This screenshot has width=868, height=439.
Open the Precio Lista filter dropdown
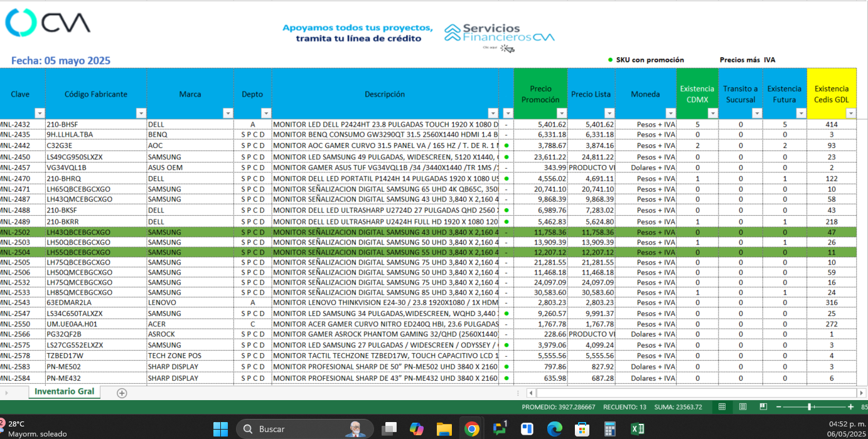point(609,114)
